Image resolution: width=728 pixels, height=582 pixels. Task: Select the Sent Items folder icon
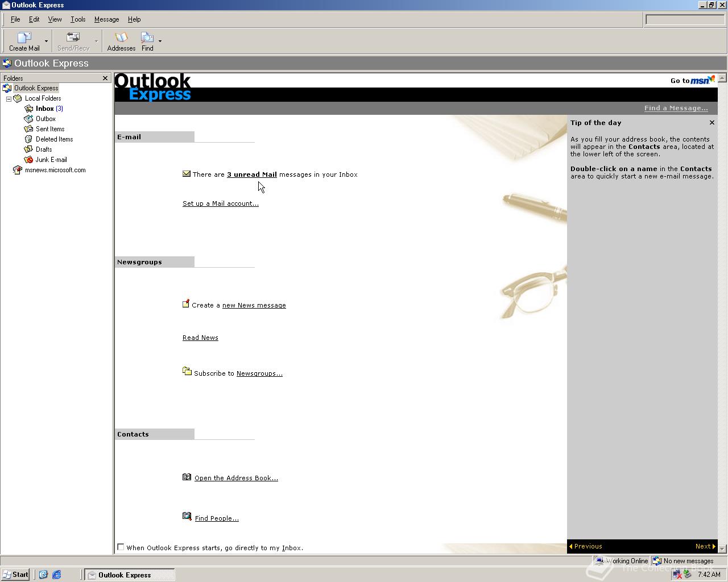pyautogui.click(x=29, y=129)
